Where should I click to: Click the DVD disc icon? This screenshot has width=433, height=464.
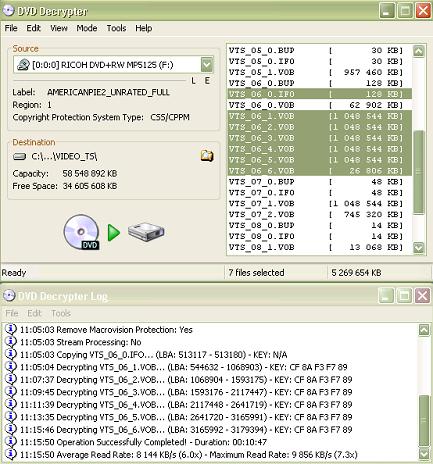click(82, 232)
